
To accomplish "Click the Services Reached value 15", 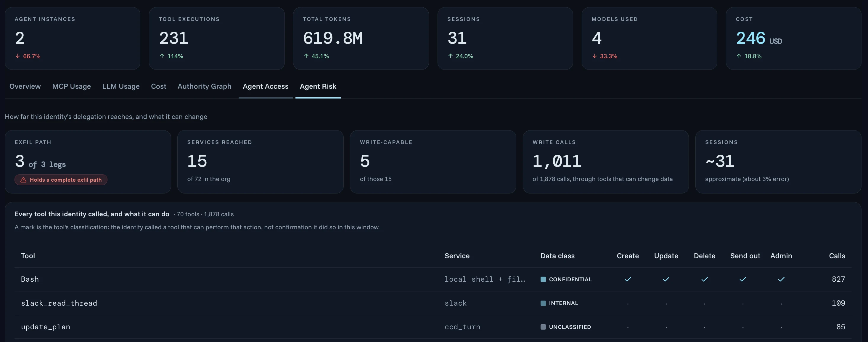I will [197, 161].
